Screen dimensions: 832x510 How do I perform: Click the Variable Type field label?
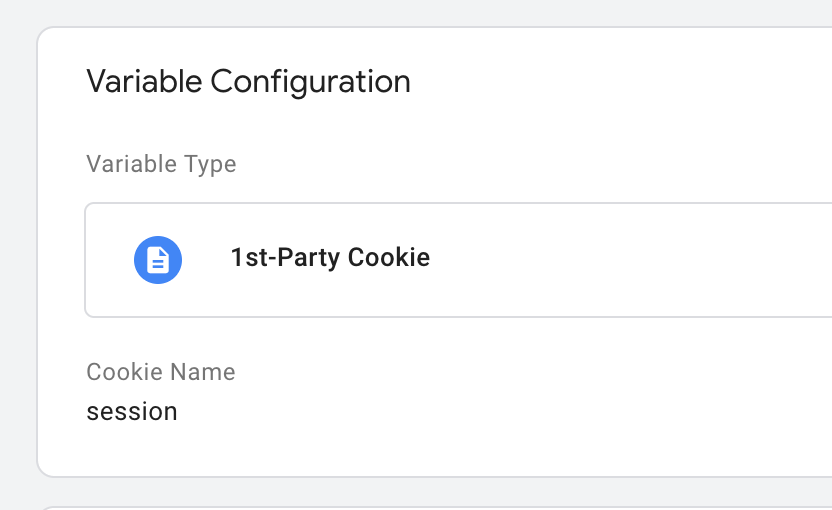point(161,165)
